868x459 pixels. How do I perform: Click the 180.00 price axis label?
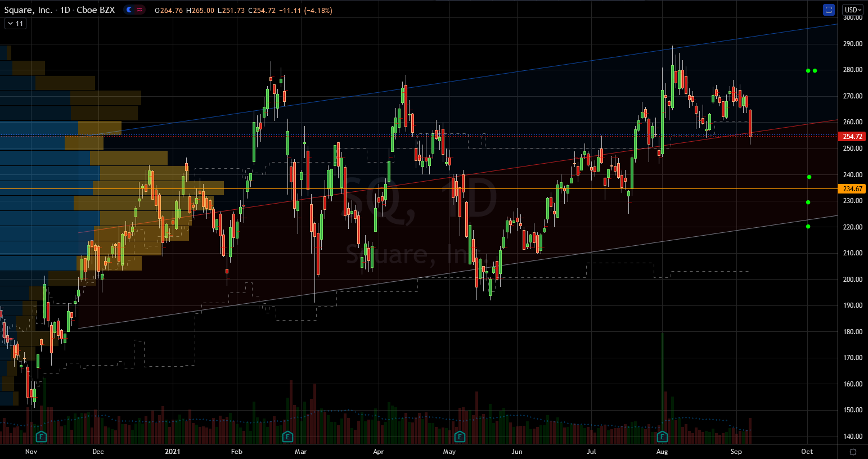click(x=853, y=332)
